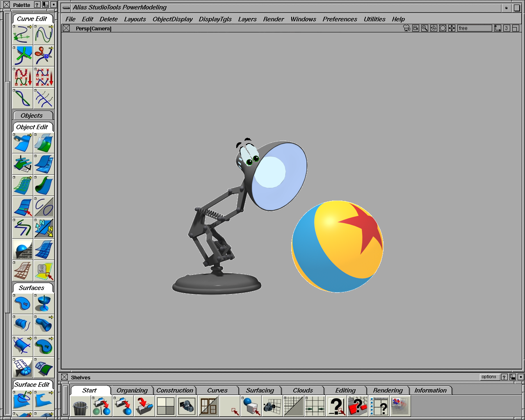Open the DisplayTgls menu
Screen dimensions: 525x420
(x=215, y=19)
